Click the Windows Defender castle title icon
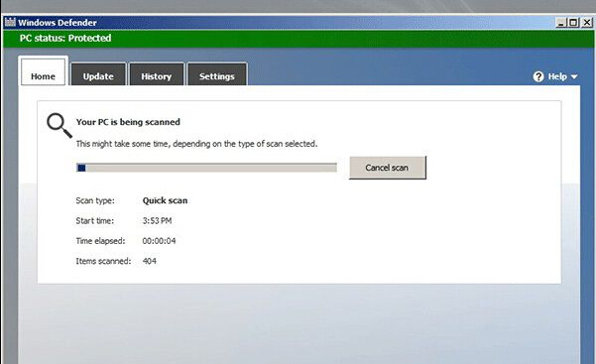The image size is (596, 364). (x=10, y=22)
